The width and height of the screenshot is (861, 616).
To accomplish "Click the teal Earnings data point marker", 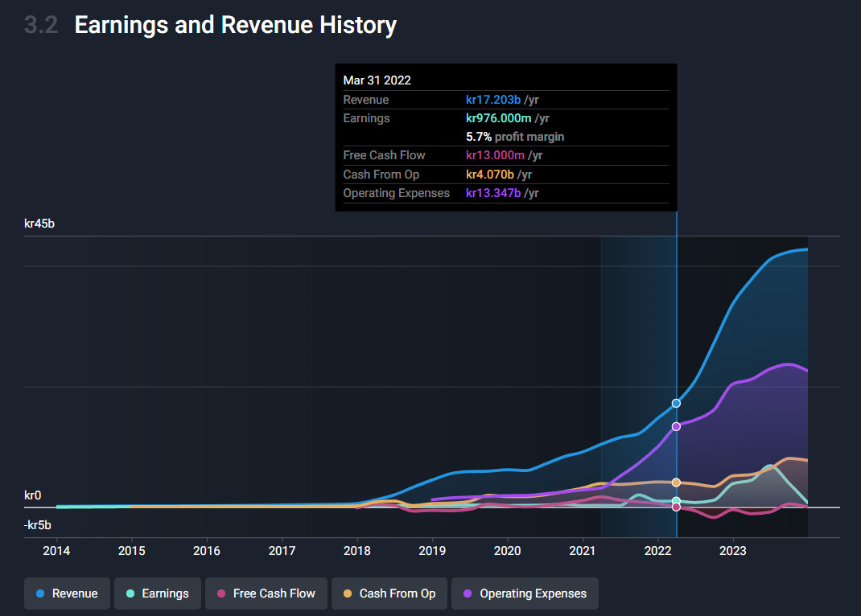I will coord(677,501).
